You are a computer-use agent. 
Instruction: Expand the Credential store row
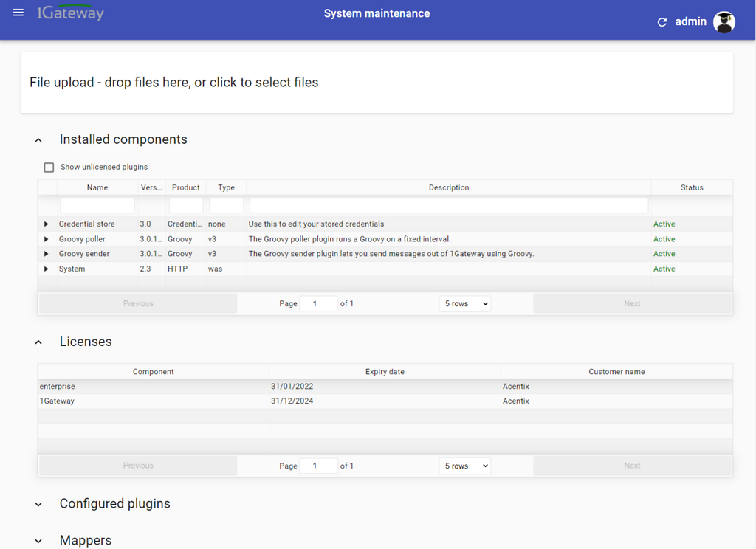click(47, 224)
